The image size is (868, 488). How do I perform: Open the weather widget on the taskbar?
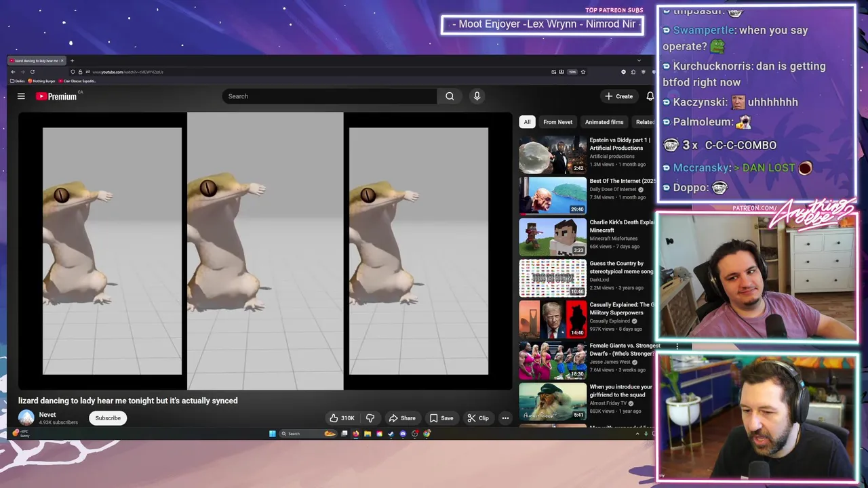click(x=21, y=433)
